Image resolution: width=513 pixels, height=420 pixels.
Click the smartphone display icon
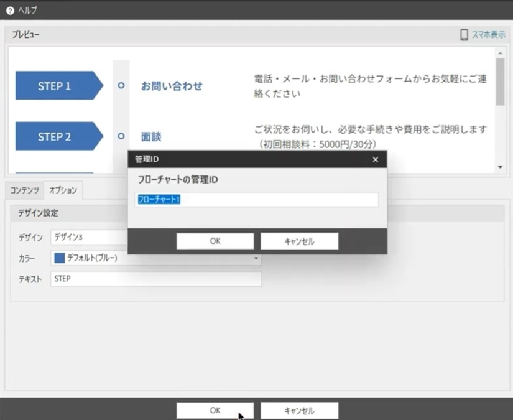pos(464,34)
